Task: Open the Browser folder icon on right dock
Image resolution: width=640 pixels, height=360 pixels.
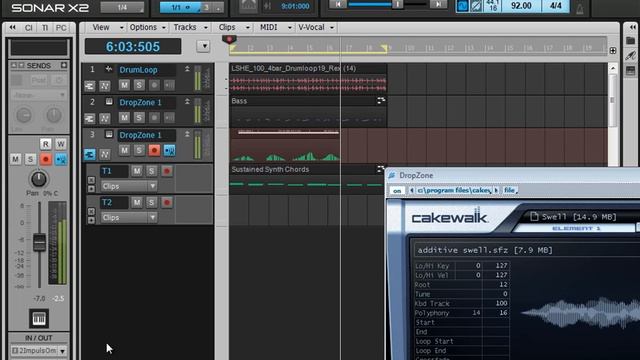Action: point(631,41)
